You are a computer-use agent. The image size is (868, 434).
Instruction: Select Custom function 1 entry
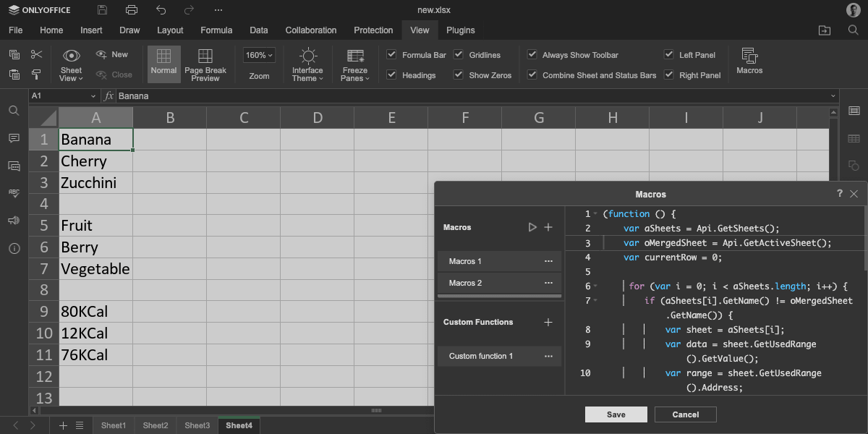(x=499, y=356)
